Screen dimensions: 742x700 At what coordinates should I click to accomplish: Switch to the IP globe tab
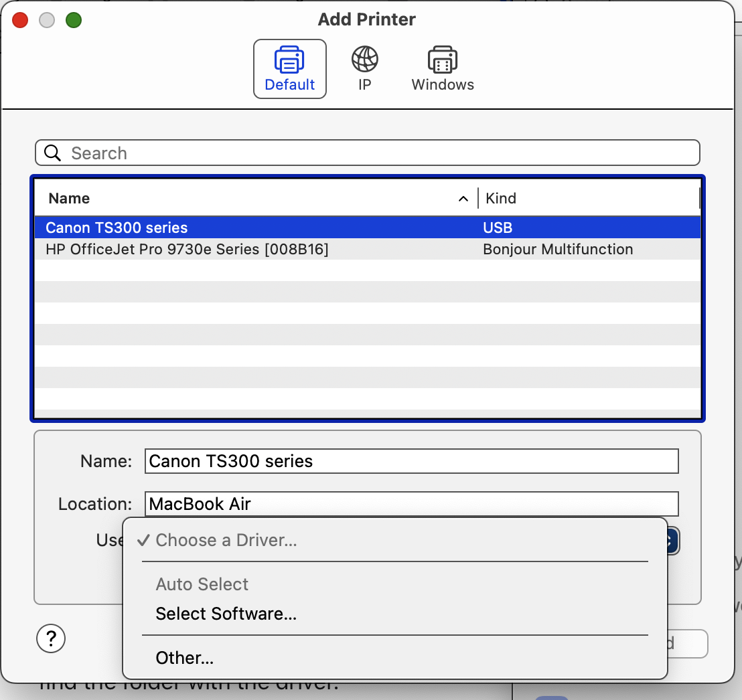[x=364, y=69]
